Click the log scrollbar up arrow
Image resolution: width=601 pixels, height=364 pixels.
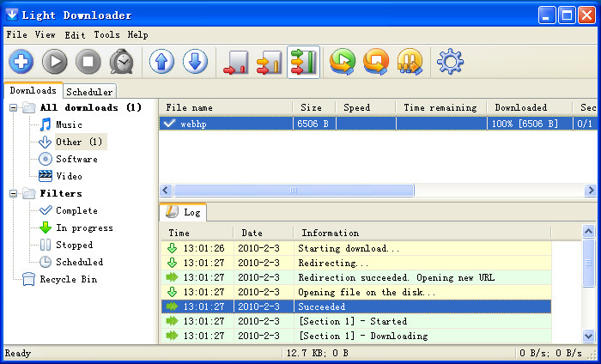588,231
